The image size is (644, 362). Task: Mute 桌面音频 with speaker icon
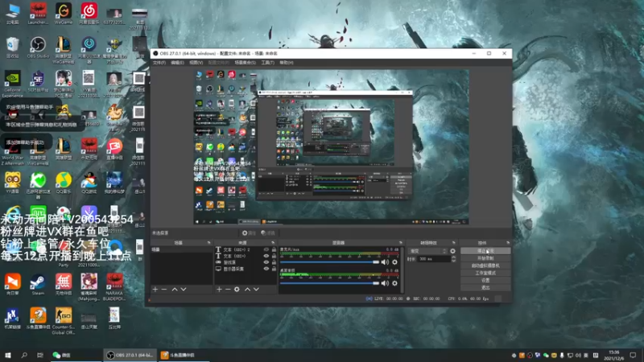pos(385,283)
